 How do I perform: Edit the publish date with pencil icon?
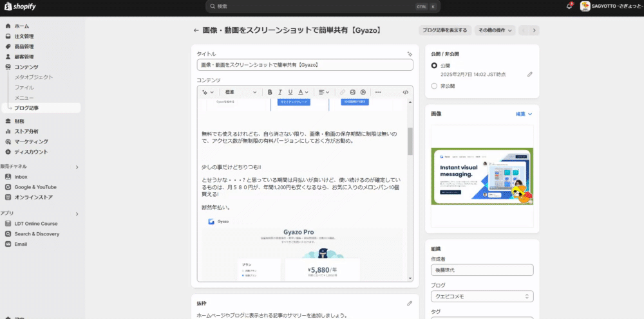coord(530,75)
